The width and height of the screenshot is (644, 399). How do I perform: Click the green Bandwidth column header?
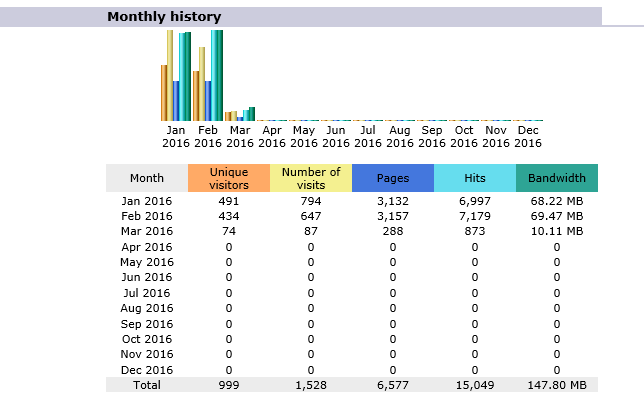click(x=557, y=178)
